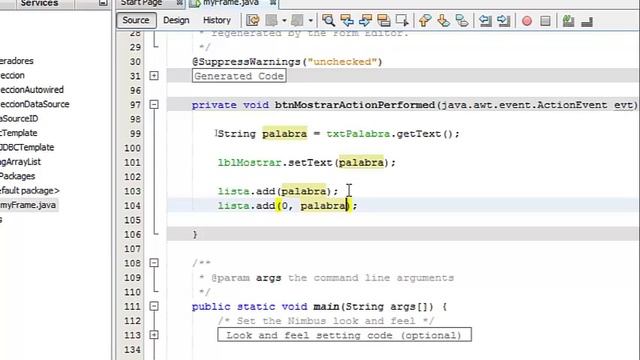Place cursor on empty line 105
The height and width of the screenshot is (360, 640).
pyautogui.click(x=402, y=220)
